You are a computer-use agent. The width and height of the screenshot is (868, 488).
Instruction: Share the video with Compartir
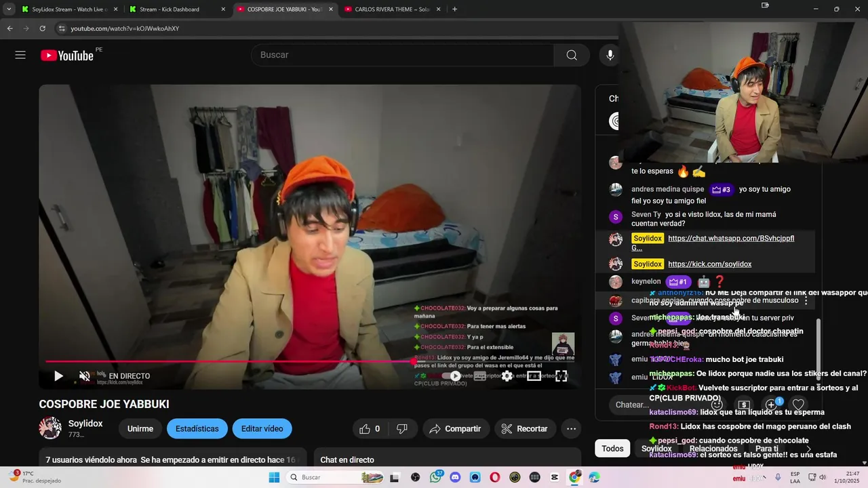[x=455, y=429]
